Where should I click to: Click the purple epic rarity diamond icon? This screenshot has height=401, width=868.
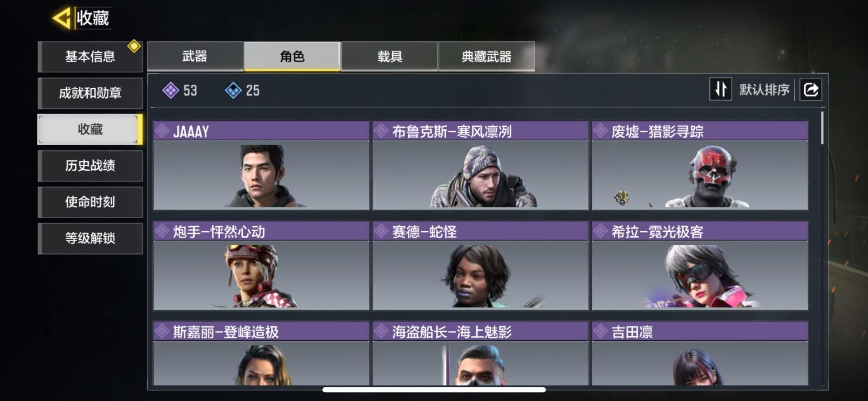(x=170, y=90)
